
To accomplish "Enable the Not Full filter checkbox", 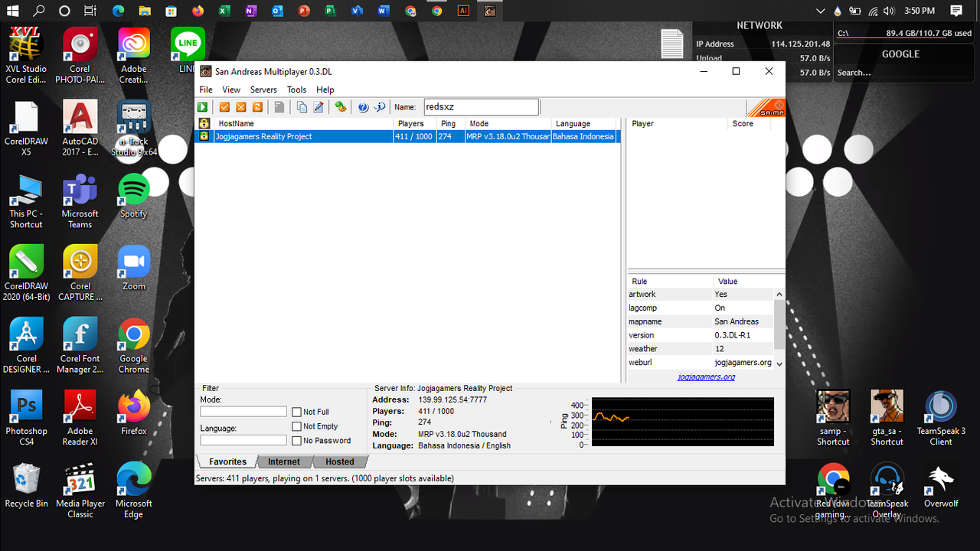I will (297, 412).
